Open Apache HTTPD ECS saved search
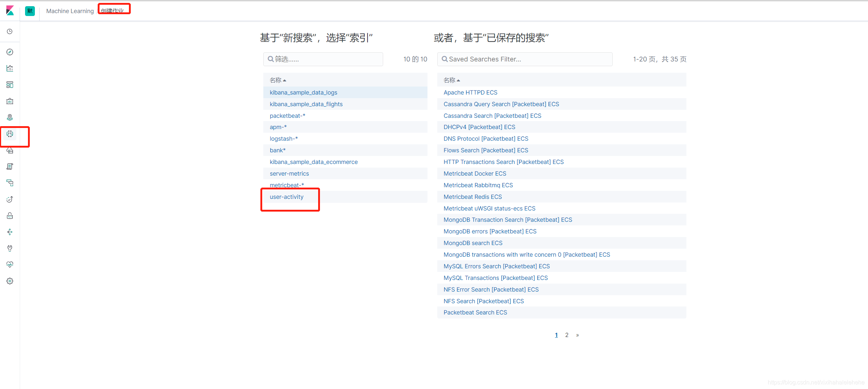This screenshot has height=389, width=868. [471, 92]
